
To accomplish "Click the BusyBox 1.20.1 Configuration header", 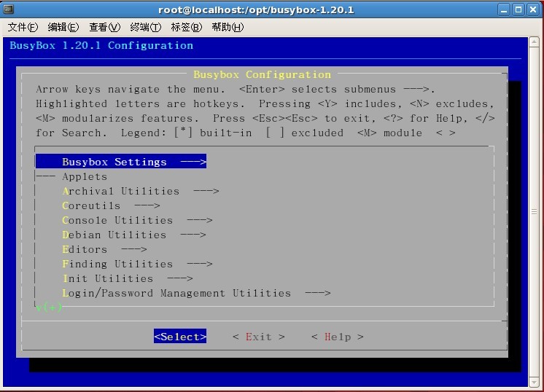I will coord(101,45).
